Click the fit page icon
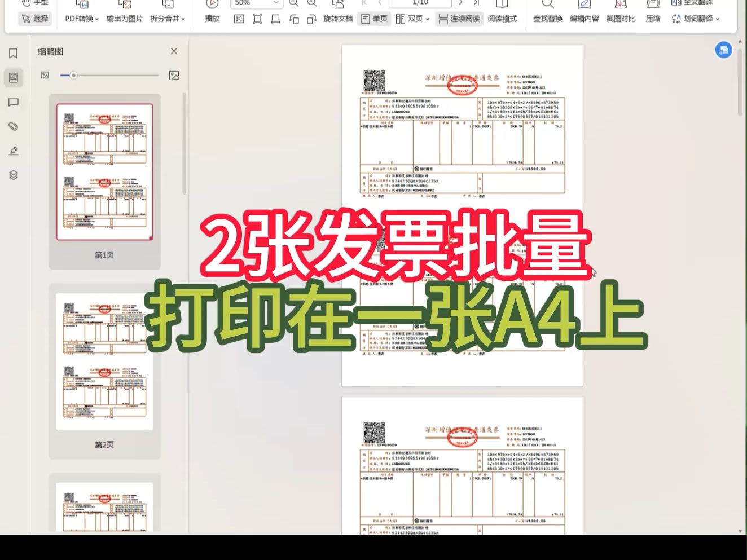Viewport: 747px width, 560px height. [257, 19]
